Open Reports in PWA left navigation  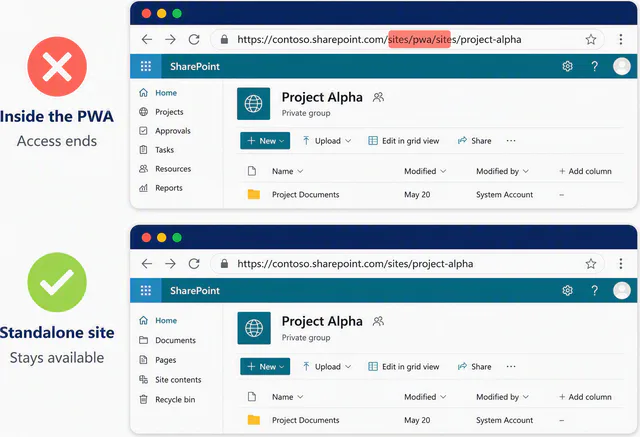[x=161, y=188]
